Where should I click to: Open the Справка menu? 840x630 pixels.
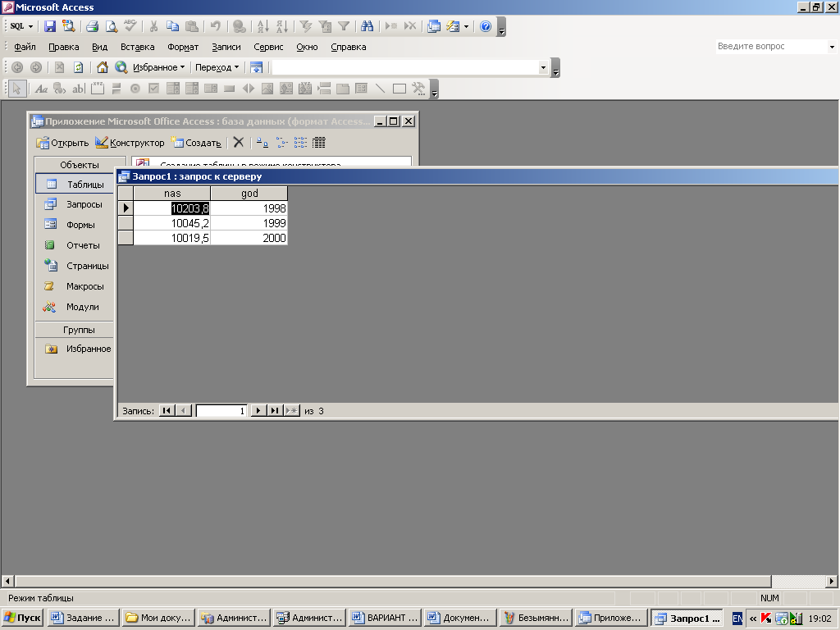[348, 47]
